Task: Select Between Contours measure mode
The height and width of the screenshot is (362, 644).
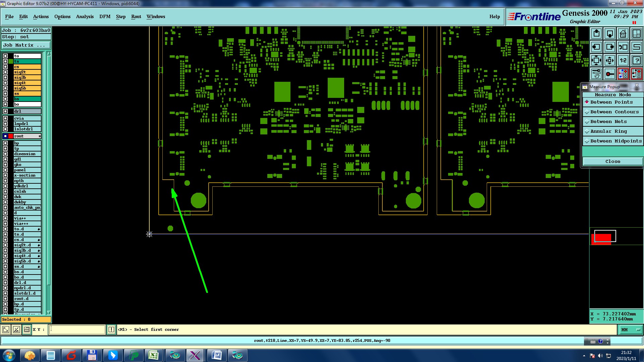Action: (x=614, y=112)
